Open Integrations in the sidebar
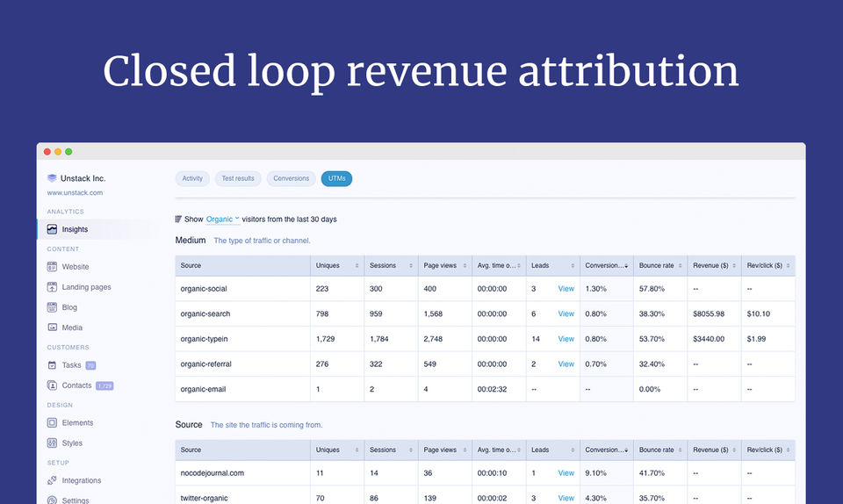The image size is (843, 504). pos(81,480)
